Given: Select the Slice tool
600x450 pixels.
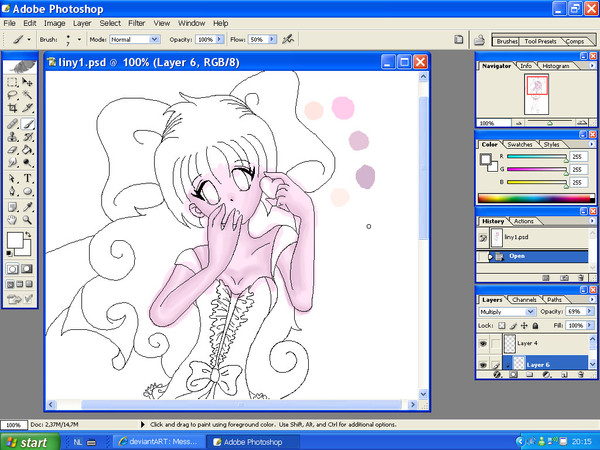Looking at the screenshot, I should coord(27,108).
